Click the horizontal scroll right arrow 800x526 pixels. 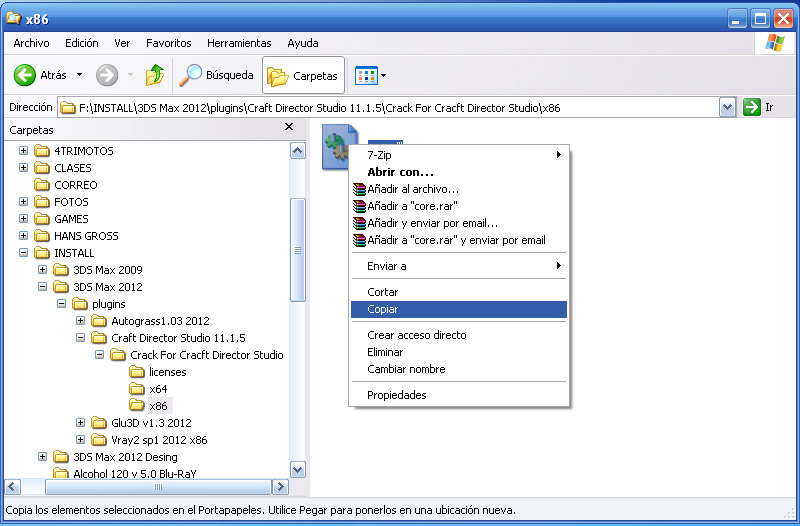[280, 487]
